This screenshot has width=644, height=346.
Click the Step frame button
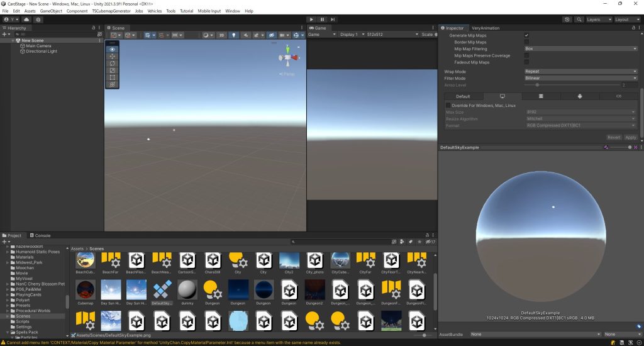(333, 20)
